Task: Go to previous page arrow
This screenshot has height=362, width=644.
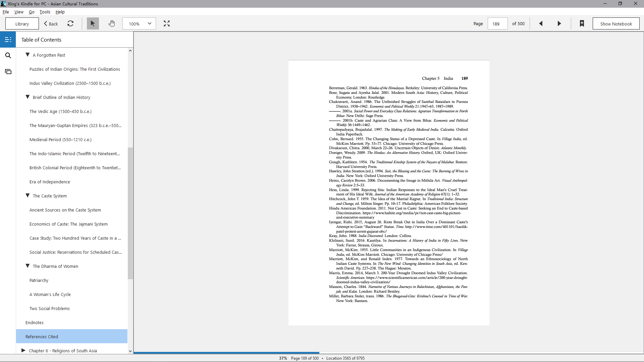Action: coord(541,23)
